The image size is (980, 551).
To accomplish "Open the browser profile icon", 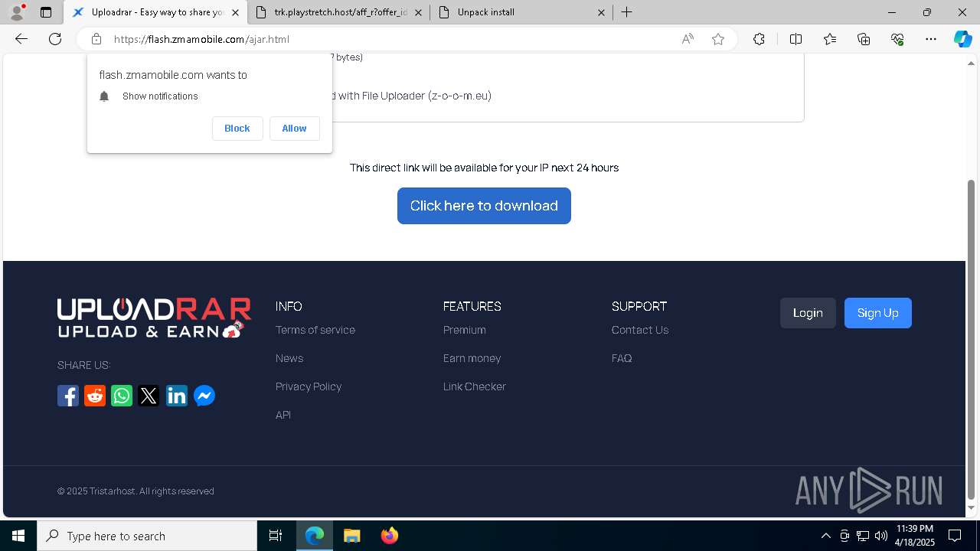I will (17, 12).
